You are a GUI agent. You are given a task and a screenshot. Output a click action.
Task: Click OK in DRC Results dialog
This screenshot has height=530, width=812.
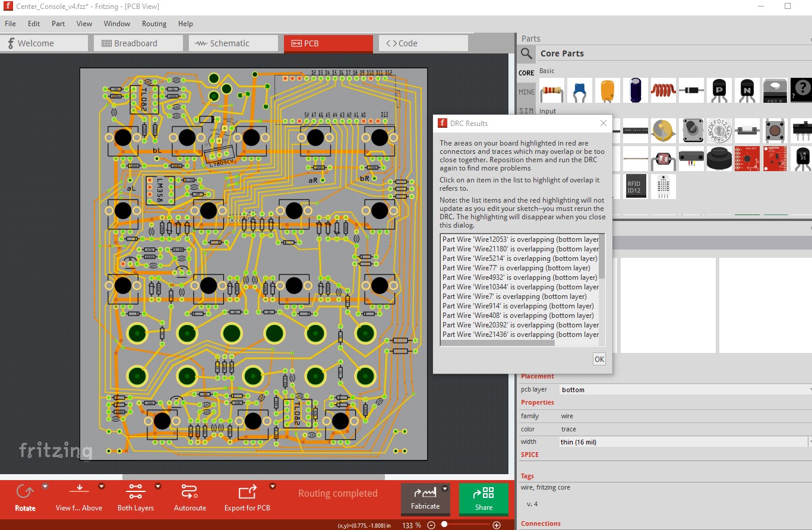click(599, 359)
